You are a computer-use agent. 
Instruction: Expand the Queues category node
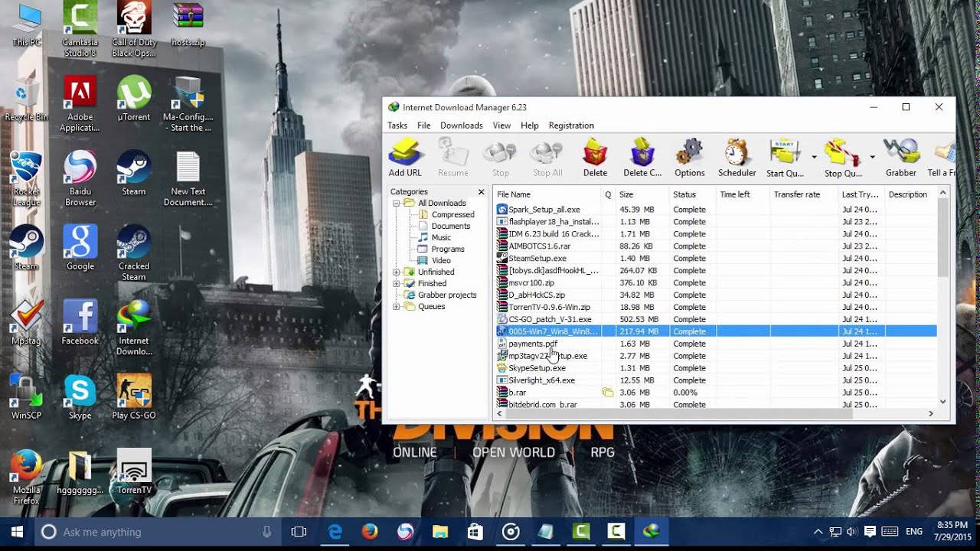click(397, 306)
